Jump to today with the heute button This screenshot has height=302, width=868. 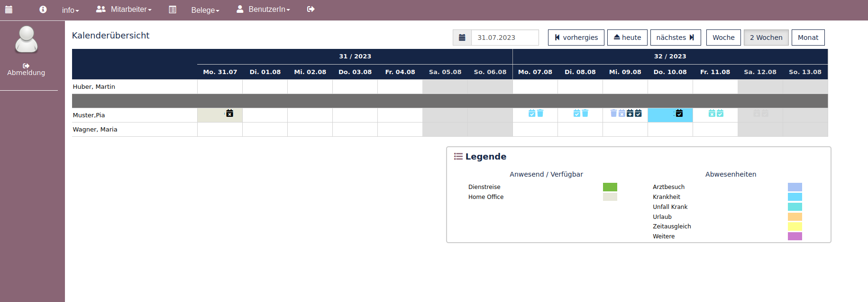point(627,38)
